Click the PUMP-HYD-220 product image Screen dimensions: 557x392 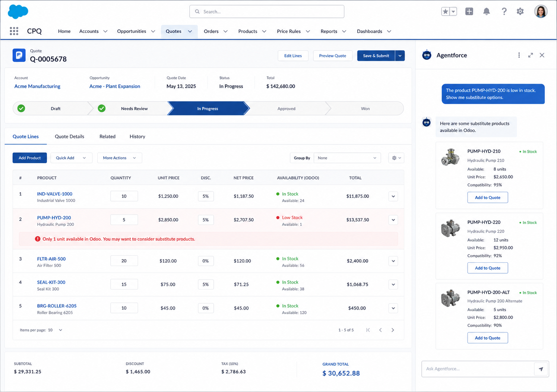coord(450,228)
